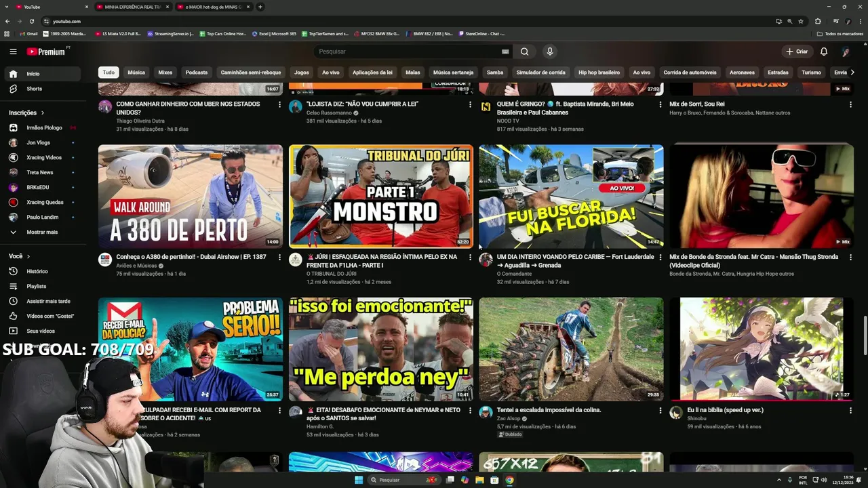Open Zac Alsop channel avatar
Viewport: 868px width, 488px height.
[x=486, y=412]
